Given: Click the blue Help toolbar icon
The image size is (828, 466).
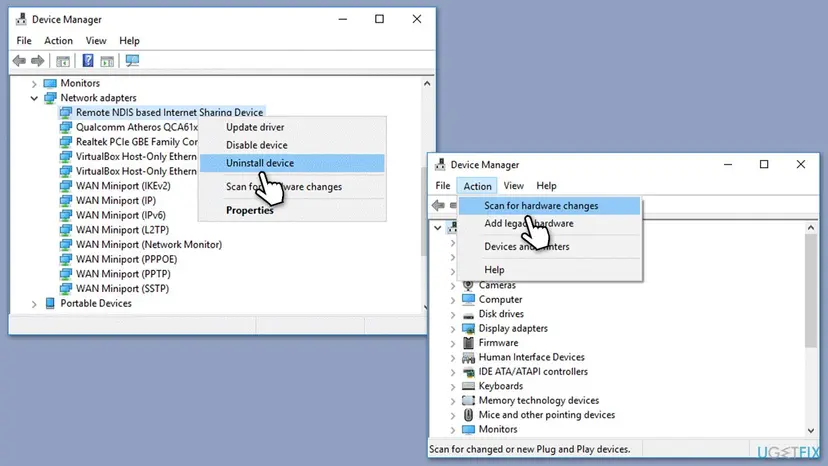Looking at the screenshot, I should [88, 61].
